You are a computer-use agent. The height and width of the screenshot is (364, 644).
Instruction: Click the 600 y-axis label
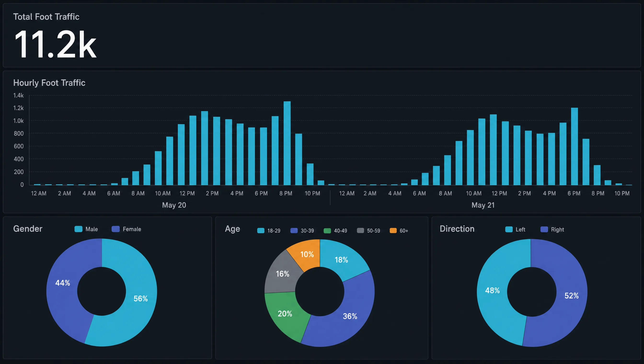point(19,146)
